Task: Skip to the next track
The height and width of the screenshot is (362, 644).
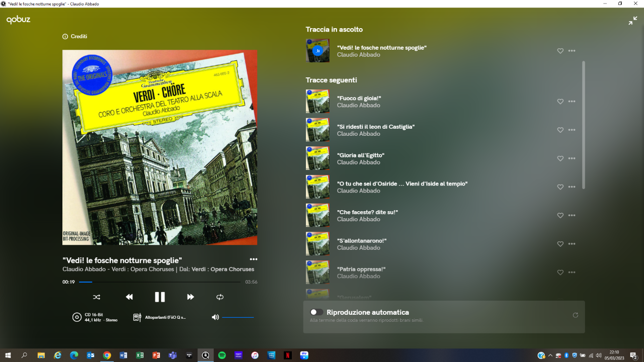Action: point(190,297)
